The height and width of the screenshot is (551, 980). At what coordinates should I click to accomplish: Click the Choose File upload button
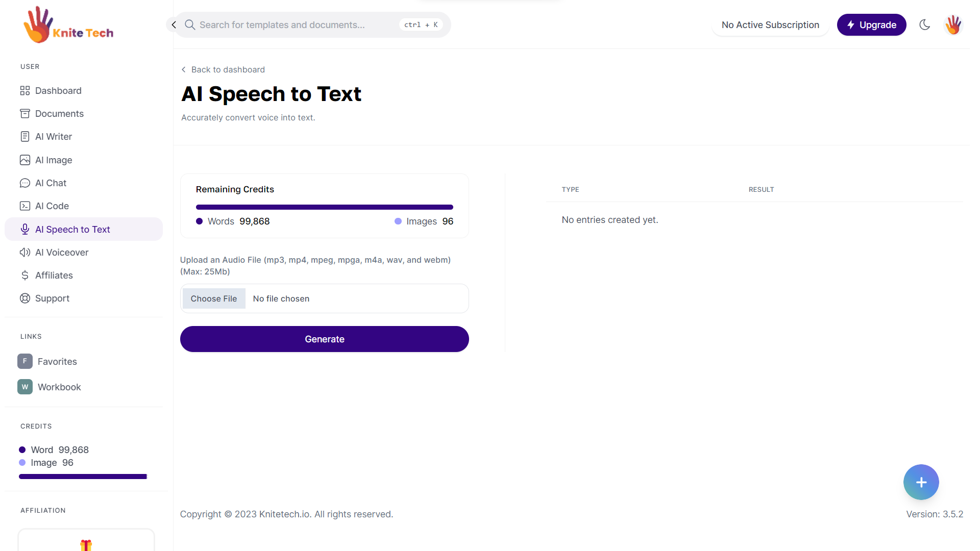click(x=213, y=298)
